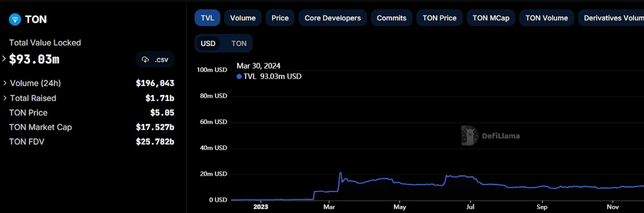Download the data as .csv

(x=155, y=59)
